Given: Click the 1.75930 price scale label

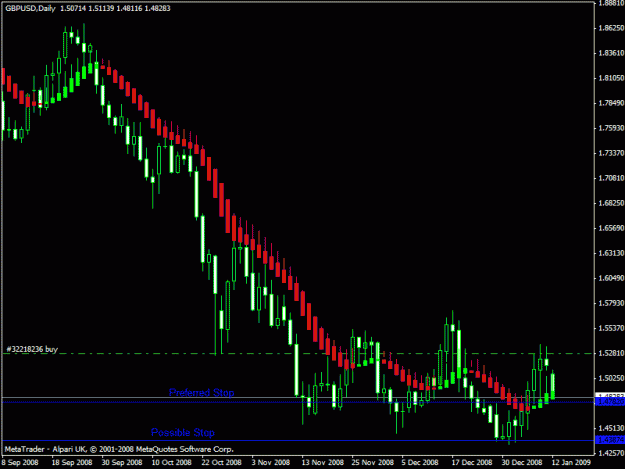Looking at the screenshot, I should (x=611, y=128).
